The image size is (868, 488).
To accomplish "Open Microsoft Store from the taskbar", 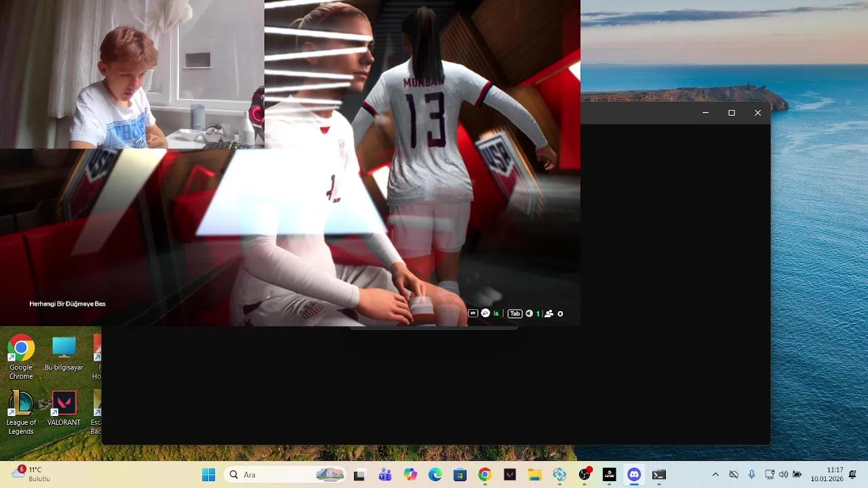I will [x=460, y=474].
